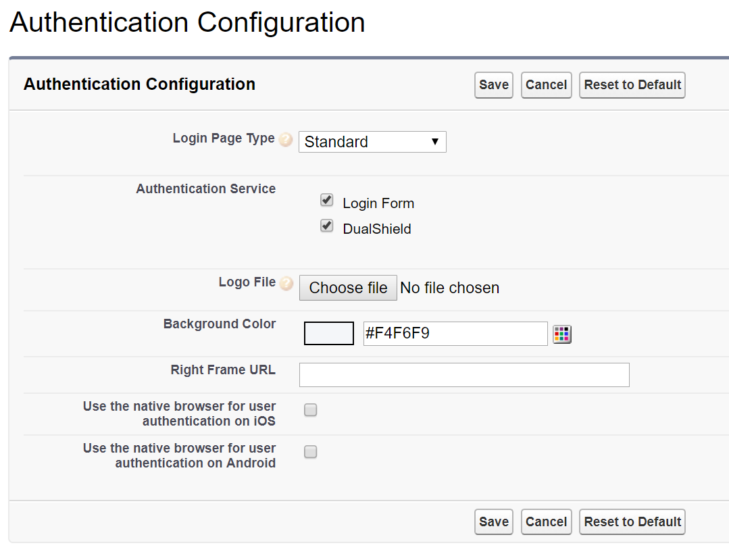Click the help icon next to Logo File

[286, 284]
